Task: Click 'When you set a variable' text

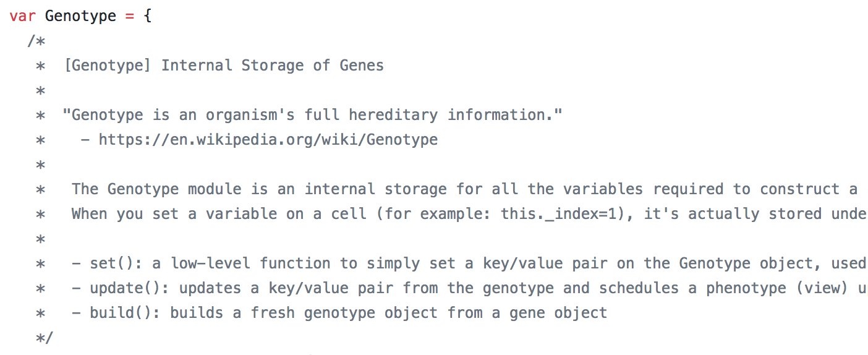Action: click(x=174, y=214)
